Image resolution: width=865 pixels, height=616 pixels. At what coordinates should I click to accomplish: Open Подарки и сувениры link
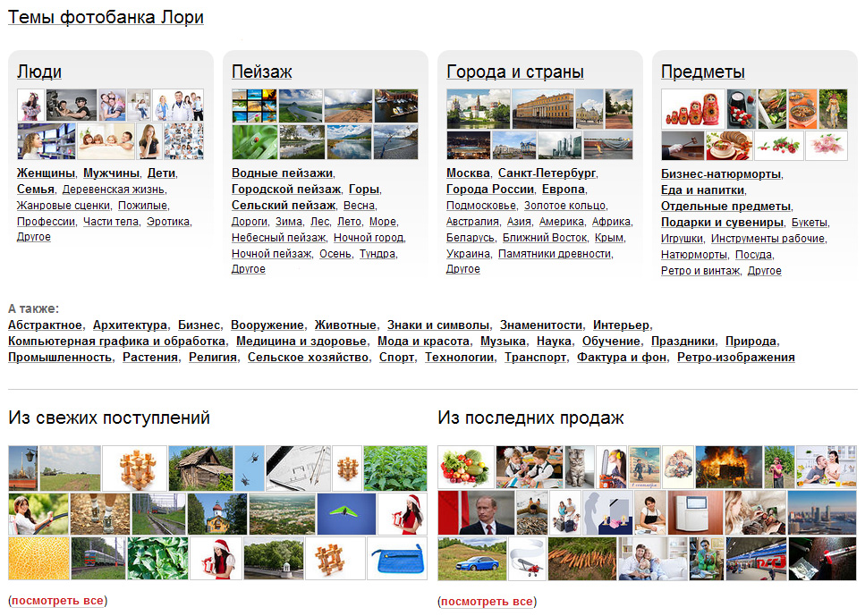tap(722, 223)
